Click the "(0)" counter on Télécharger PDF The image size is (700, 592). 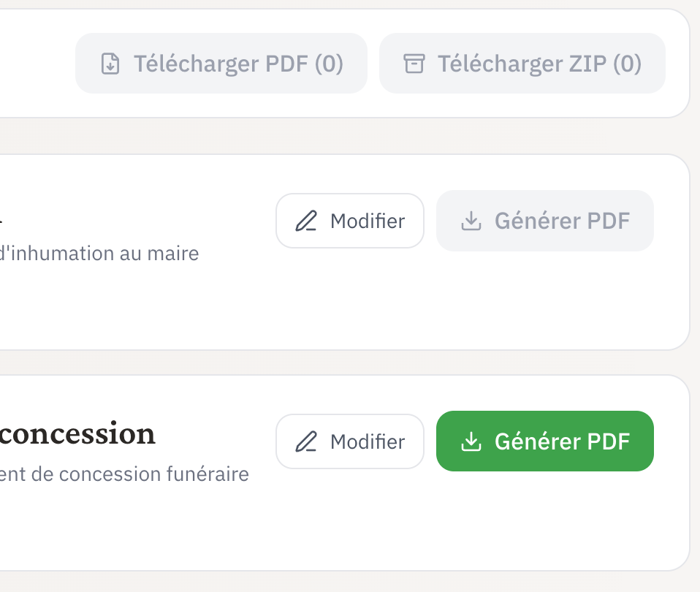(x=329, y=64)
